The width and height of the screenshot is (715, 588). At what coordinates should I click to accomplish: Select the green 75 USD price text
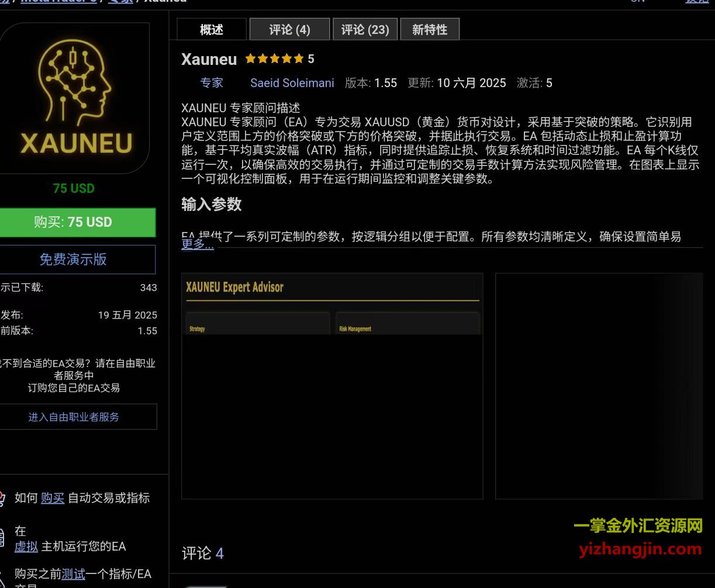point(74,188)
